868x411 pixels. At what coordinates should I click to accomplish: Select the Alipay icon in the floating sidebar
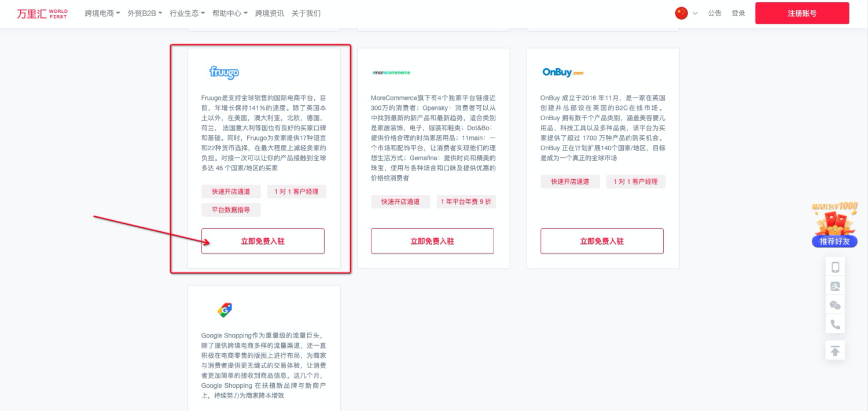[835, 286]
